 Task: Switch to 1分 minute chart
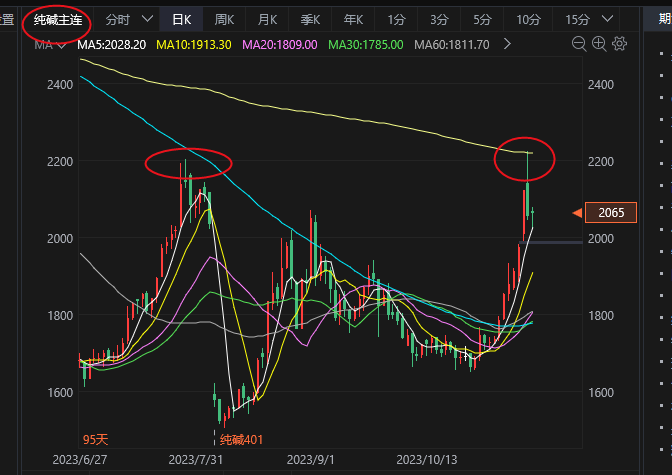tap(396, 19)
